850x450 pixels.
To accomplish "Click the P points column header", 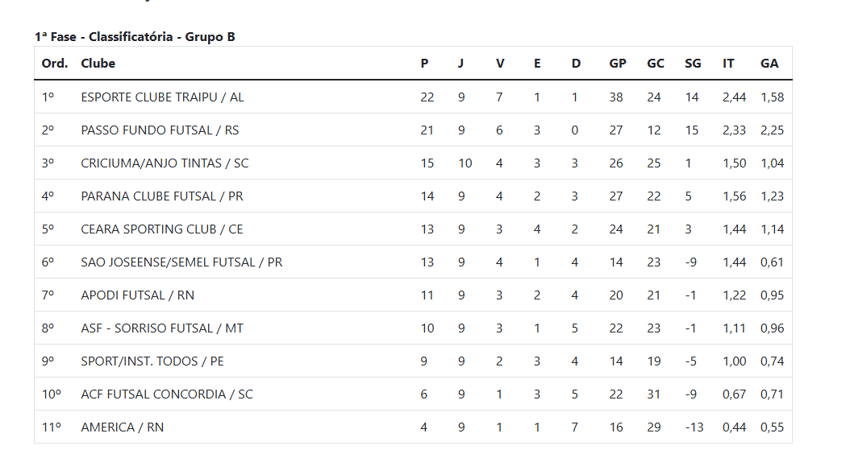I will click(424, 63).
